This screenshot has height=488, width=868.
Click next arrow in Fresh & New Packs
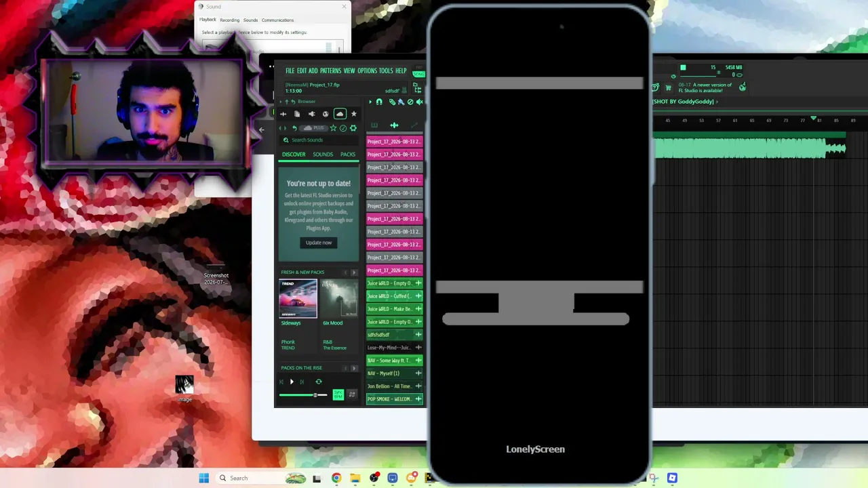353,272
